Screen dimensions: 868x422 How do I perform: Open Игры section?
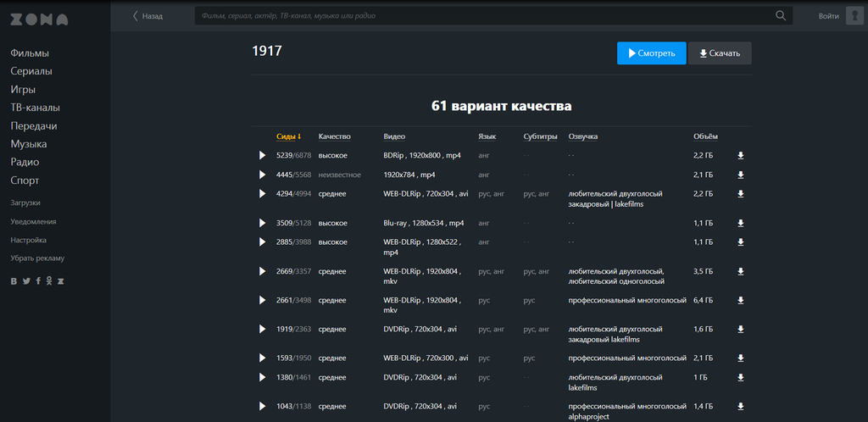tap(23, 90)
